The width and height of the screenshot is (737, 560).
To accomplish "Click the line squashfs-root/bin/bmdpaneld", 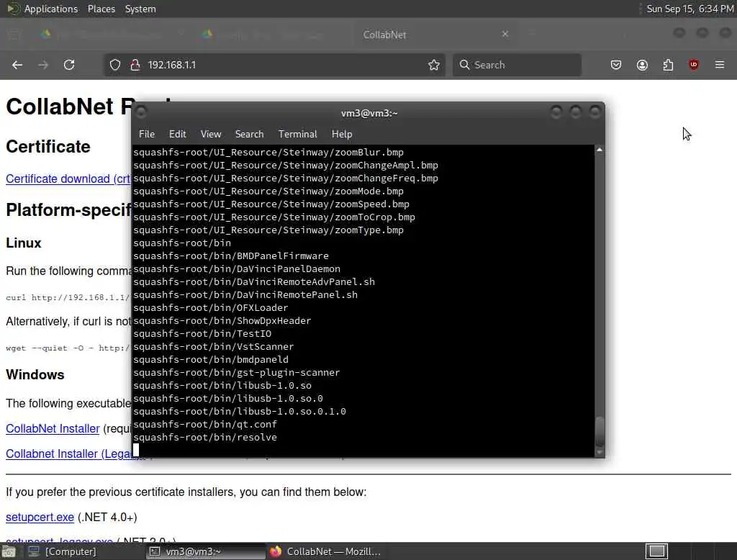I will [211, 360].
